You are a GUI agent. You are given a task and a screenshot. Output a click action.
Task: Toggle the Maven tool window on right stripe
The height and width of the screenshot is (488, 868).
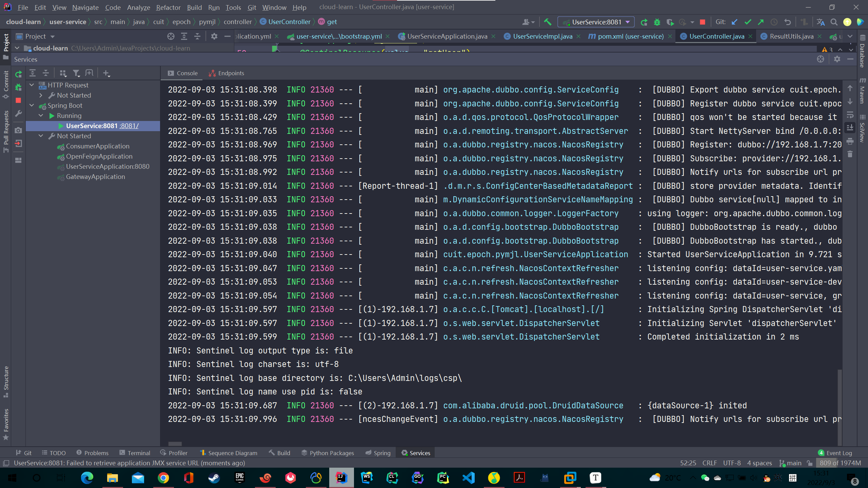coord(862,90)
